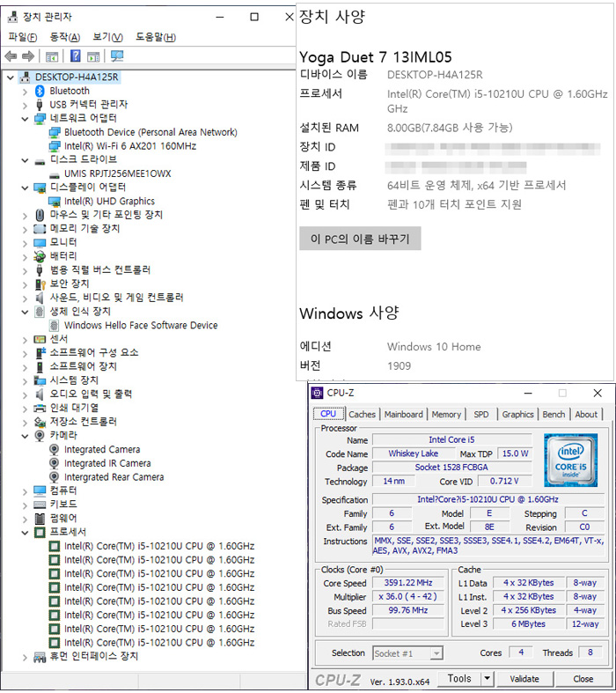Click the Back arrow in Device Manager toolbar
This screenshot has width=616, height=693.
pos(11,56)
